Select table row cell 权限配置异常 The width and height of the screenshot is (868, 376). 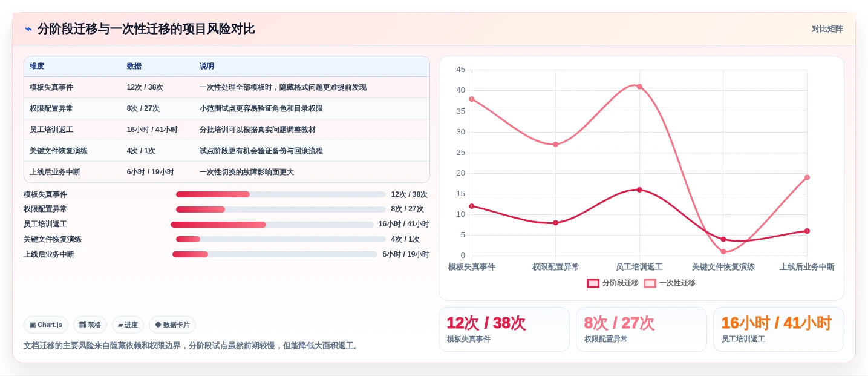(x=51, y=108)
